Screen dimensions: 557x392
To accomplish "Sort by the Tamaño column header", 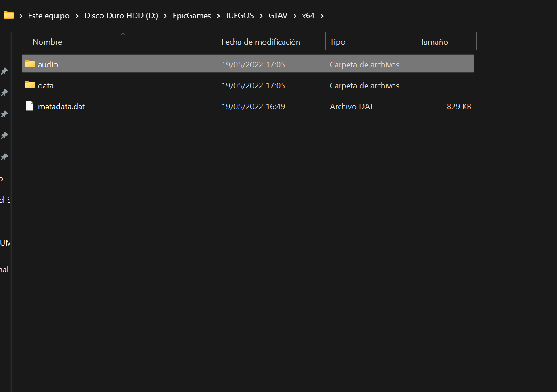I will click(x=434, y=42).
